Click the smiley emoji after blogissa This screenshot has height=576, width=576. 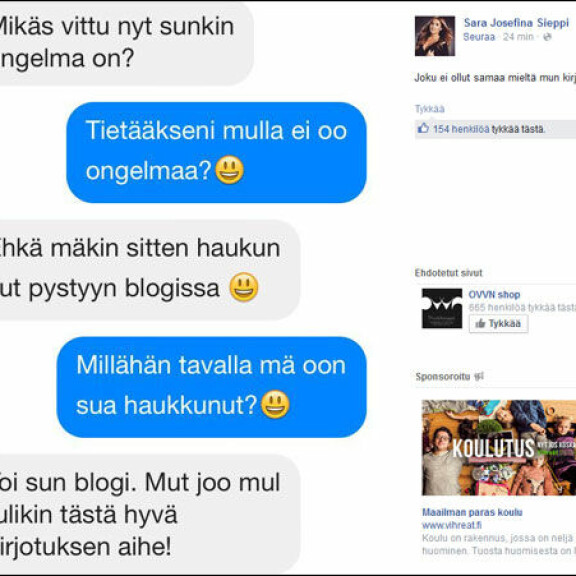click(x=244, y=287)
